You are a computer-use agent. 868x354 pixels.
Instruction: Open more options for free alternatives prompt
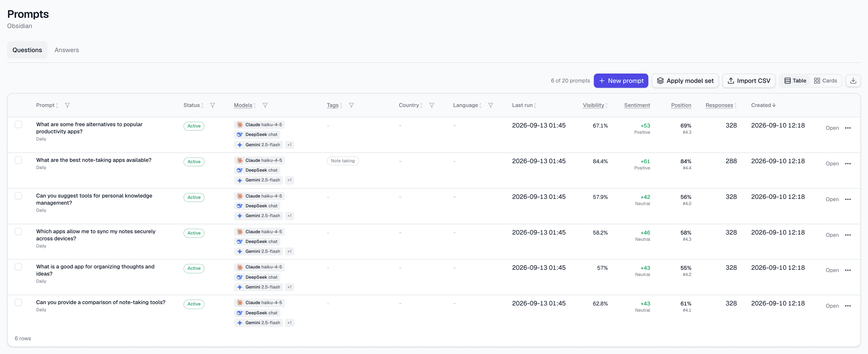click(848, 128)
